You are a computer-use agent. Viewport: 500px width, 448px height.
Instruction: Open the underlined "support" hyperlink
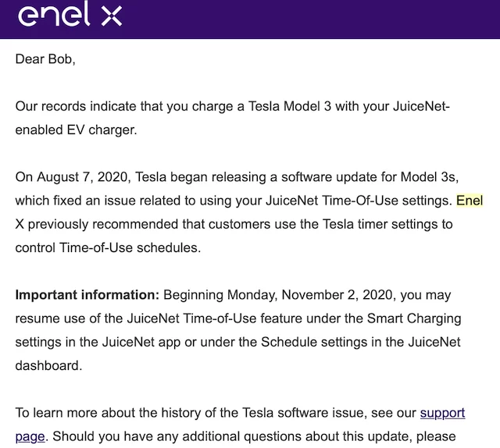click(442, 412)
